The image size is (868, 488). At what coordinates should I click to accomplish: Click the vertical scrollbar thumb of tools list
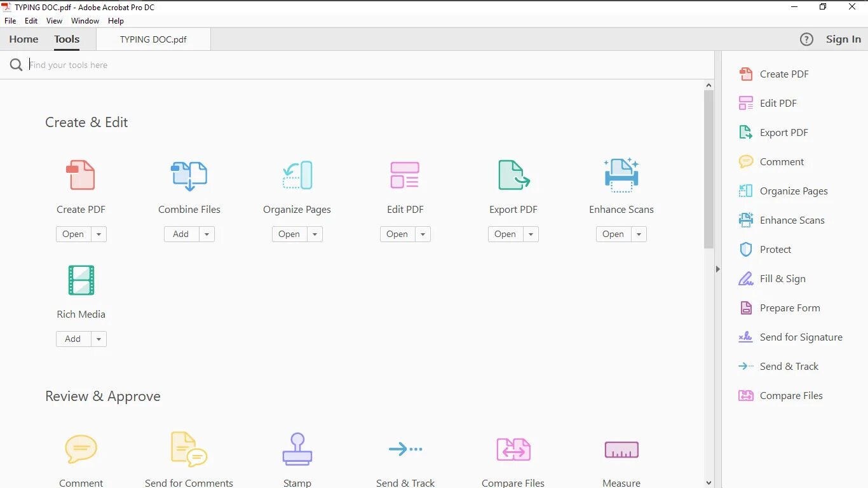709,169
